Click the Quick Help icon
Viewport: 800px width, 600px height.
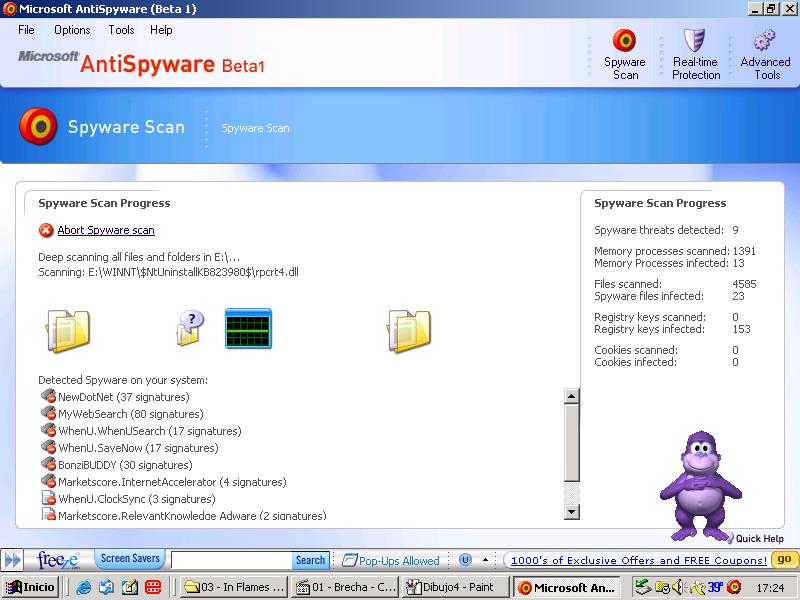(x=730, y=538)
